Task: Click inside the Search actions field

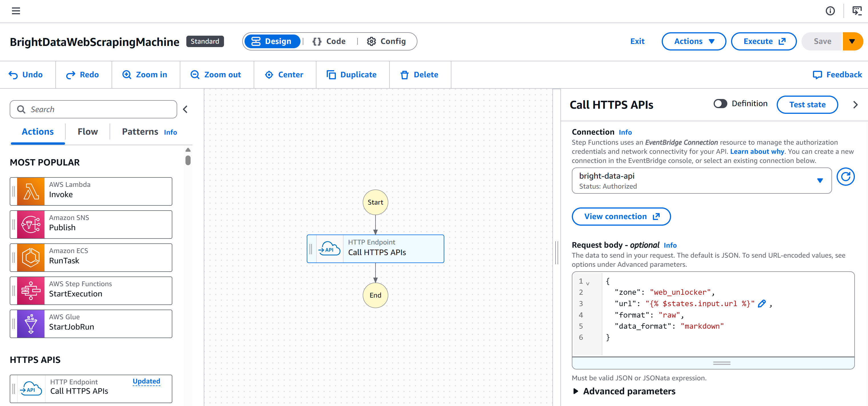Action: coord(93,109)
